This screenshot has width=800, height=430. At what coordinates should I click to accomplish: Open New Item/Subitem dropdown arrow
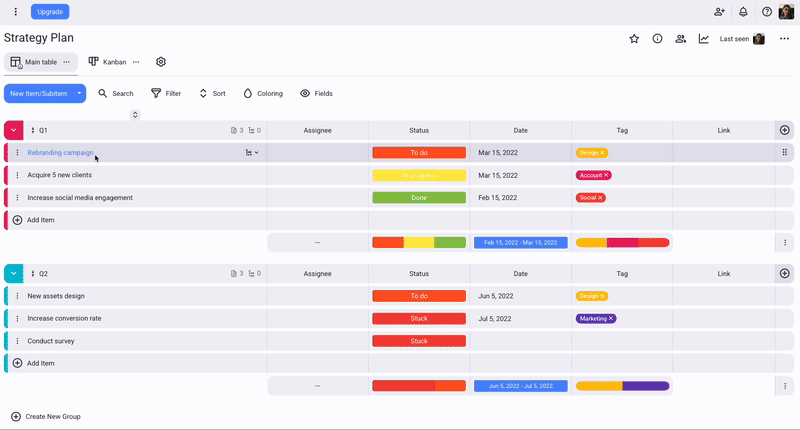point(79,93)
